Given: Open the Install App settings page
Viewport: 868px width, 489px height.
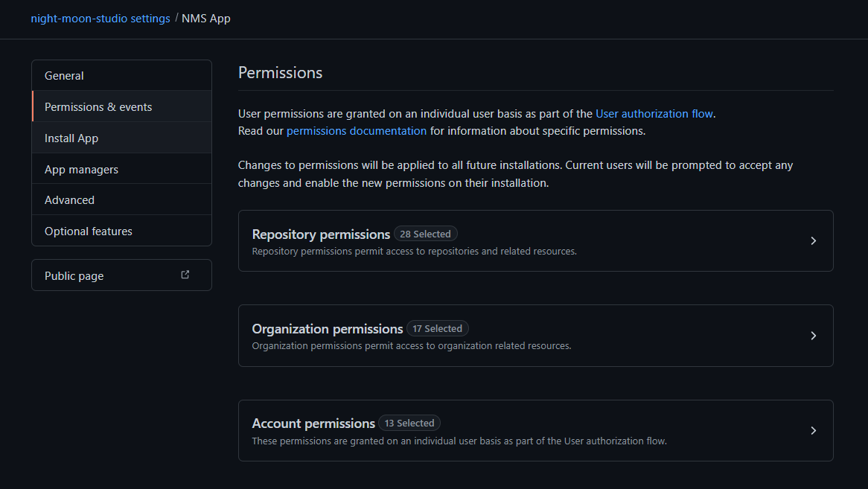Looking at the screenshot, I should point(71,138).
